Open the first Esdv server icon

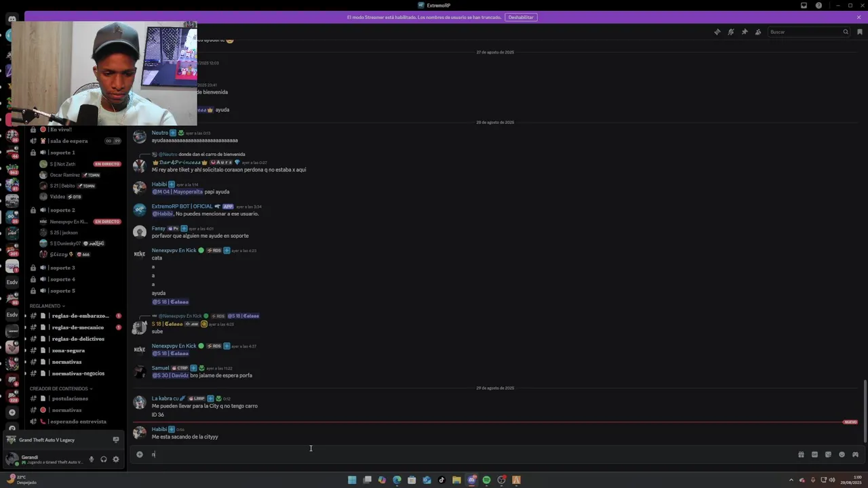12,281
